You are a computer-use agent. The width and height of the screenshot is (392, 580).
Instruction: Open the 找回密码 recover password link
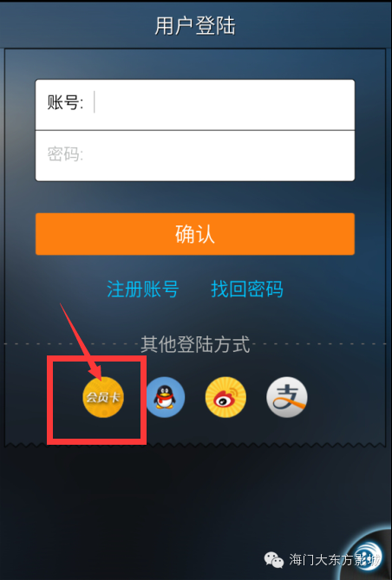(x=247, y=289)
